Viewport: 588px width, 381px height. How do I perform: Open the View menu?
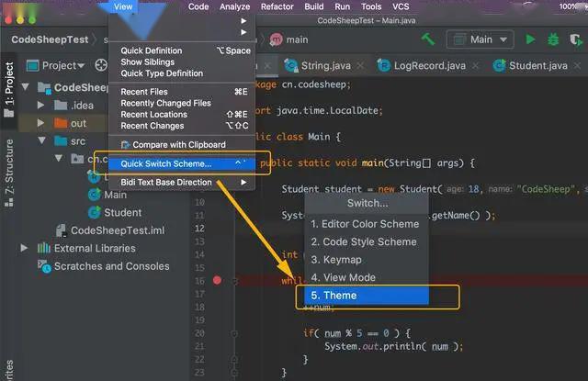click(123, 6)
